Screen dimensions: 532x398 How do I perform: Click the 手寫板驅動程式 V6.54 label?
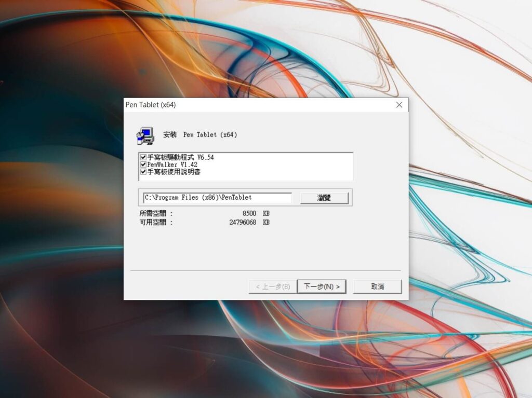180,157
